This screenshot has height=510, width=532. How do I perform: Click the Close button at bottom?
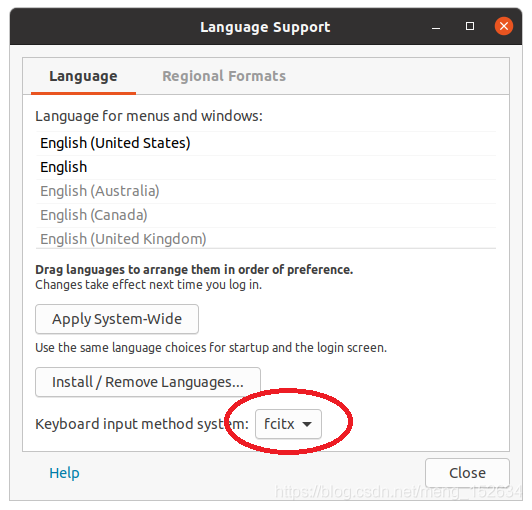(x=467, y=473)
